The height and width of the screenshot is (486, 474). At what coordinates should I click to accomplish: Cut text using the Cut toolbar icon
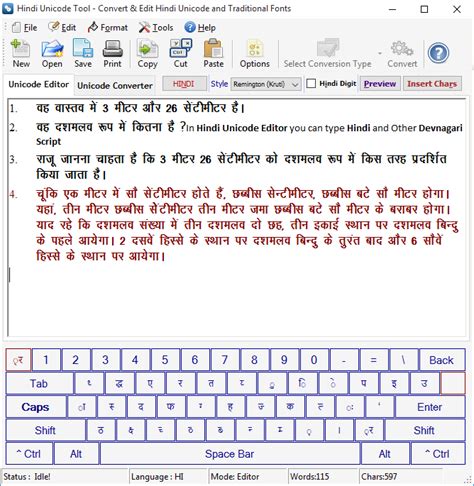[x=180, y=53]
